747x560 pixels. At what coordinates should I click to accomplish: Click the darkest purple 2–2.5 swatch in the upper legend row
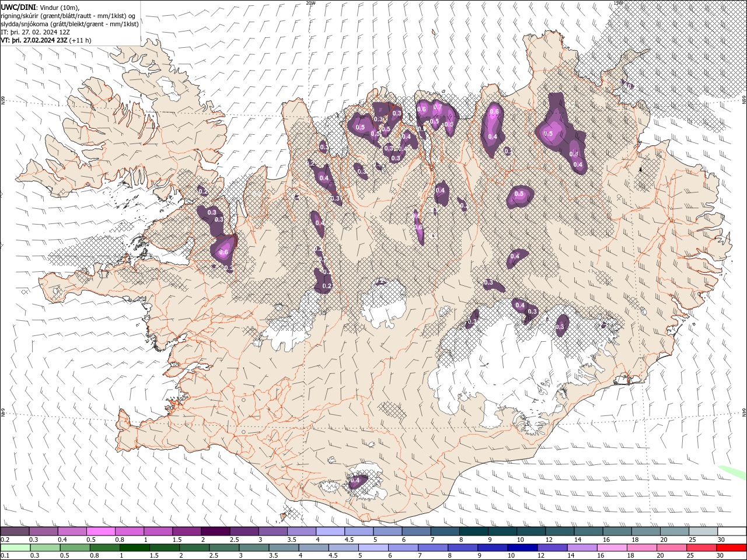tap(215, 531)
